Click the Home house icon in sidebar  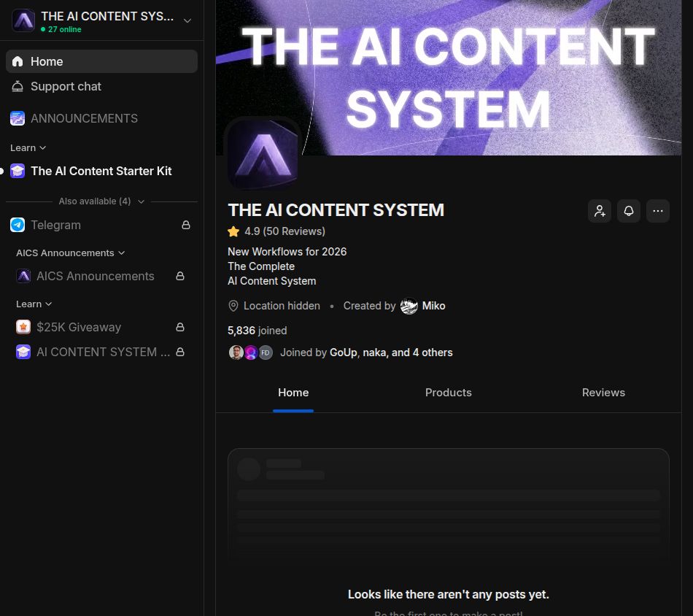18,61
